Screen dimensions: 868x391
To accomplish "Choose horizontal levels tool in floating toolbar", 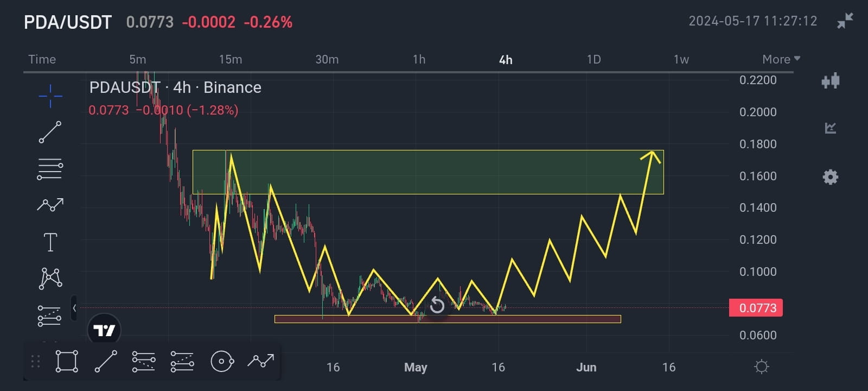I will click(x=144, y=362).
